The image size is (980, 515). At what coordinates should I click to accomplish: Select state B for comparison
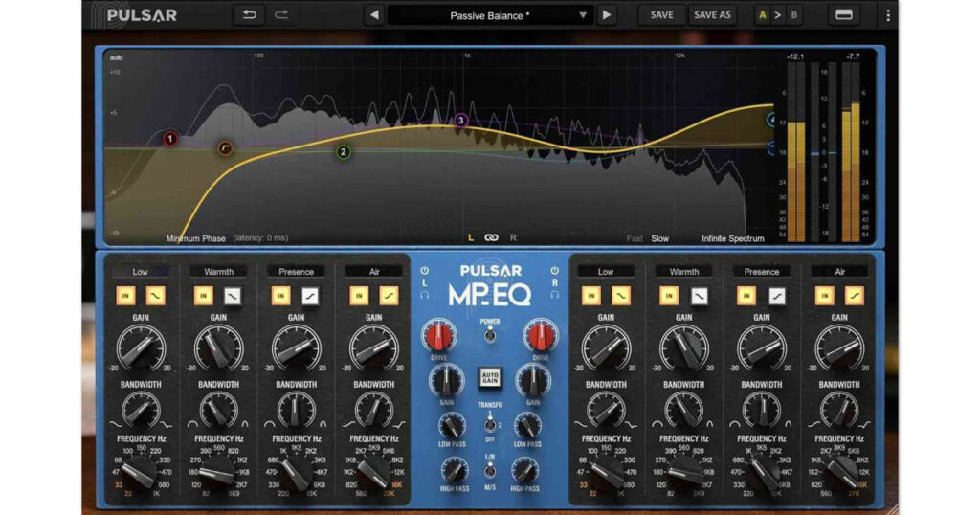[x=793, y=15]
